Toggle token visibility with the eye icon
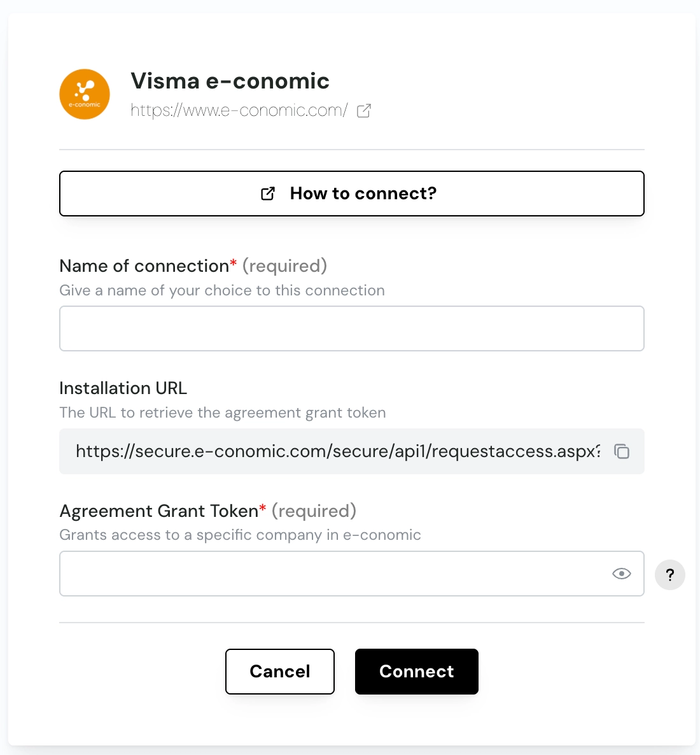The width and height of the screenshot is (700, 755). (622, 574)
